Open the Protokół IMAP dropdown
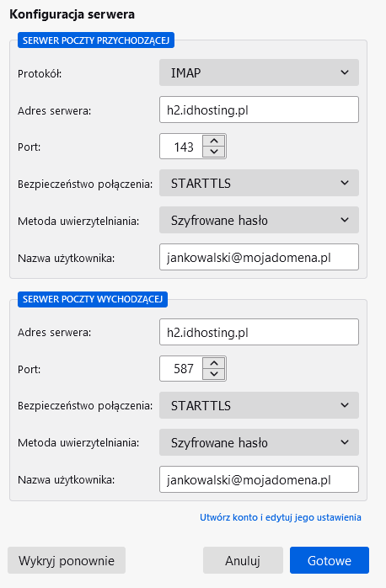This screenshot has width=386, height=588. 259,72
